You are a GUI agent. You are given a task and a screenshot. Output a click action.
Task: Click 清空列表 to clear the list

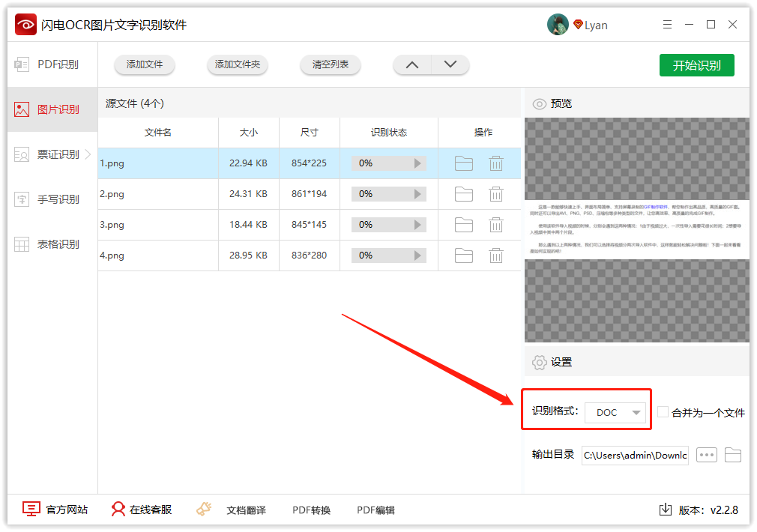tap(330, 65)
